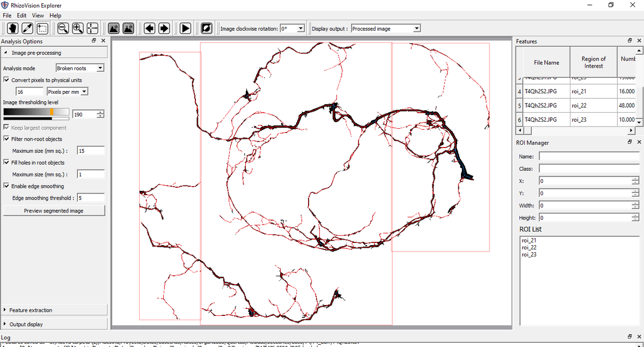Screen dimensions: 644x347
Task: Select row 6 header in Features table
Action: coord(519,119)
